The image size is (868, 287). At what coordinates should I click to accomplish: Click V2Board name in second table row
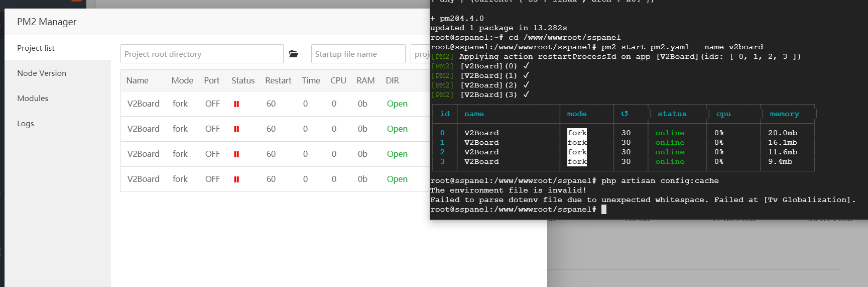pos(143,129)
